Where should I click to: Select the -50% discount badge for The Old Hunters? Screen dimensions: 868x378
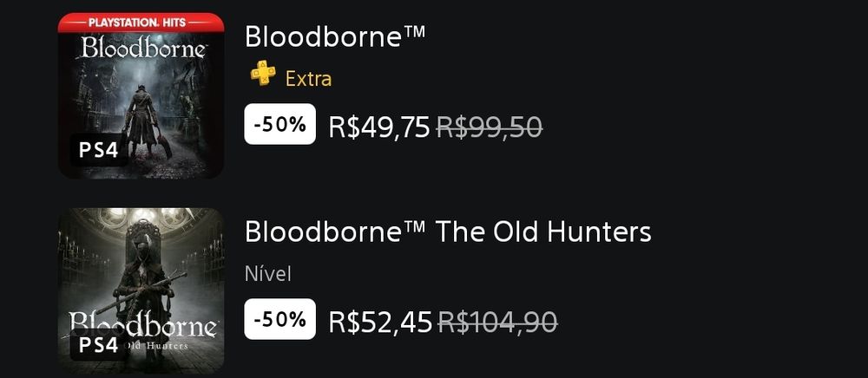click(x=279, y=319)
